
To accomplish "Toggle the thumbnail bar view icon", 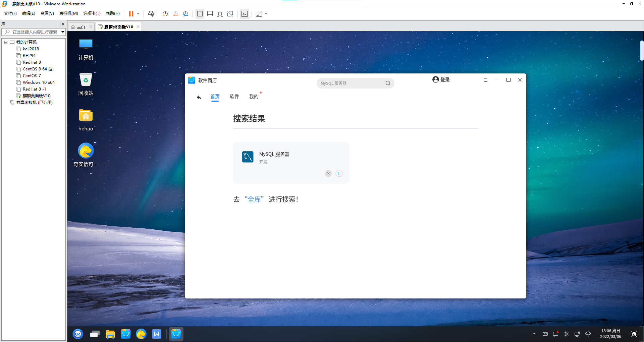I will 210,14.
